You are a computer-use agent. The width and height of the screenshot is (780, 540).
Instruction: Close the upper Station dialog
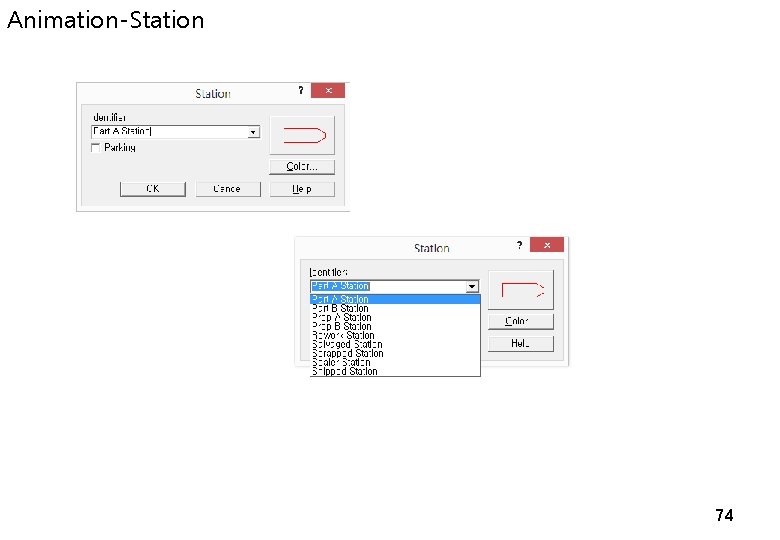[x=328, y=90]
